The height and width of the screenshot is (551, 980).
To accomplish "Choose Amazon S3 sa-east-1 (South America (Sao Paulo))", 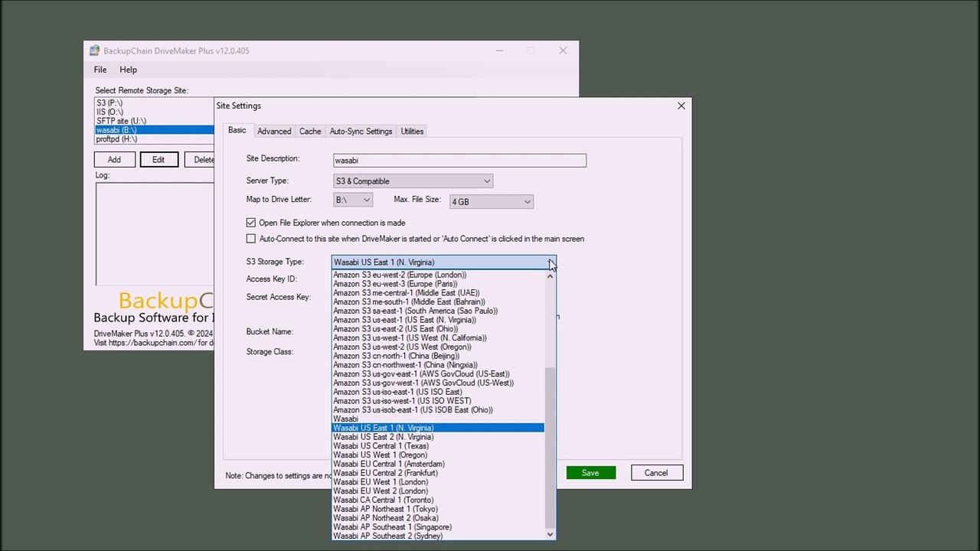I will coord(438,311).
